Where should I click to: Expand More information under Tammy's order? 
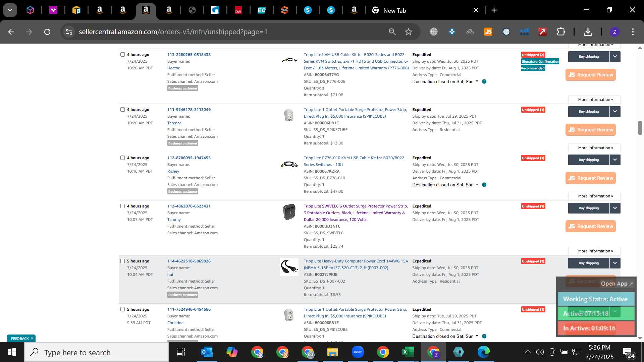coord(594,251)
